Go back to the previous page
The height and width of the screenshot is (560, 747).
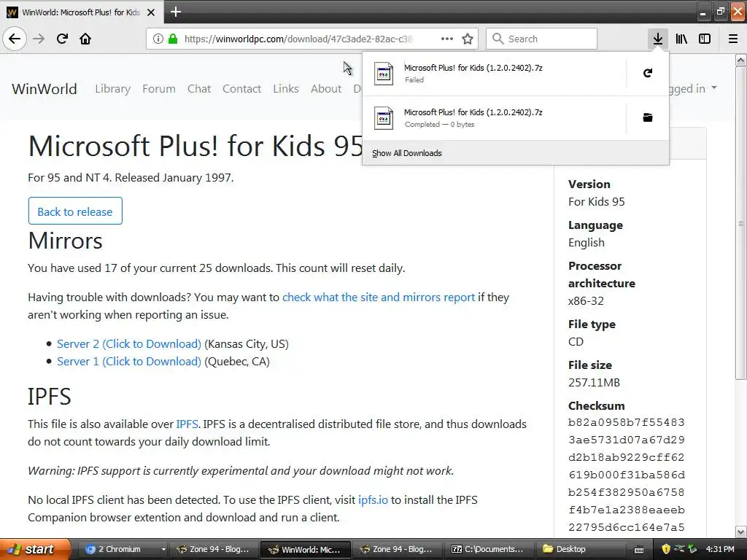[15, 39]
